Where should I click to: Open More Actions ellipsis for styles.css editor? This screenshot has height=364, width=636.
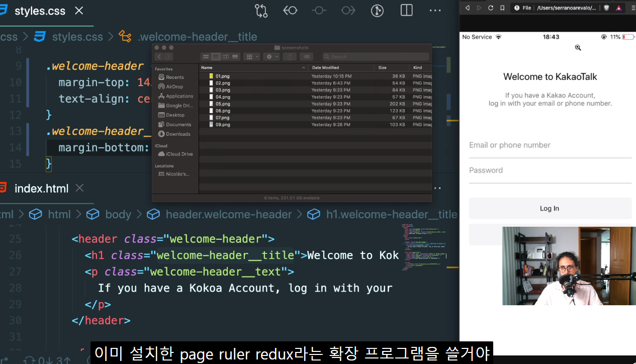pyautogui.click(x=435, y=11)
